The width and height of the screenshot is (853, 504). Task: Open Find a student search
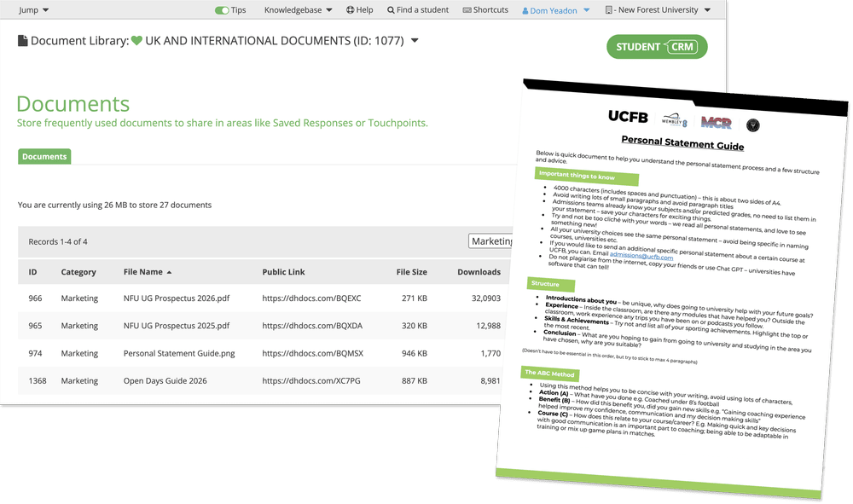(x=418, y=9)
